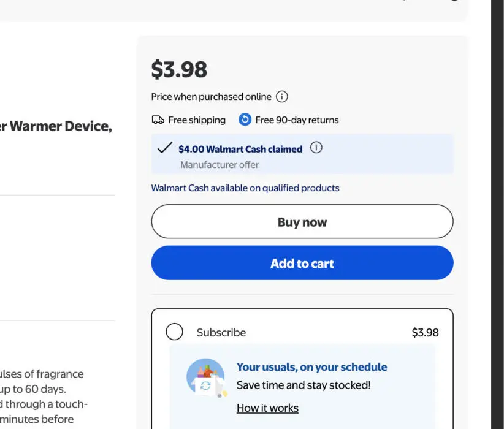Click the free shipping truck icon

(158, 120)
